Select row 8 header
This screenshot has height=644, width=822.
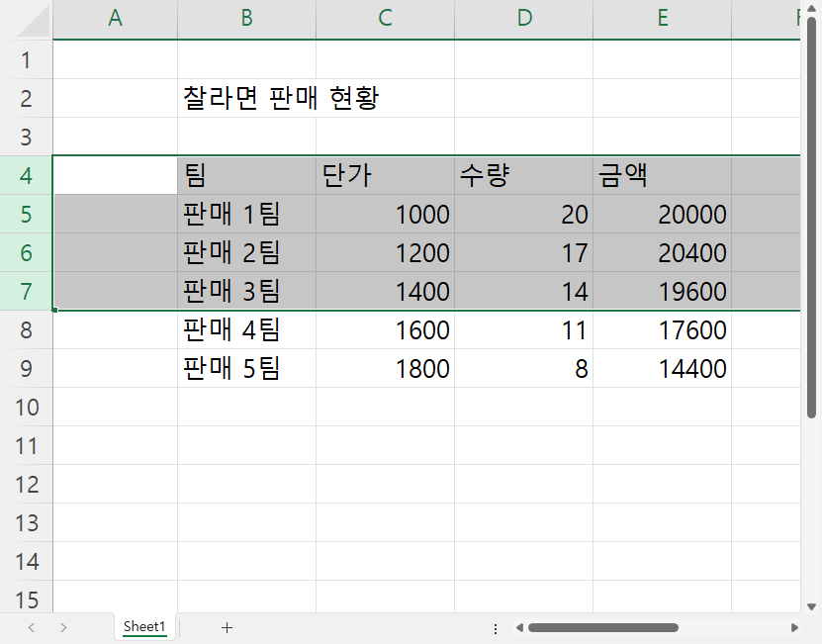click(26, 329)
